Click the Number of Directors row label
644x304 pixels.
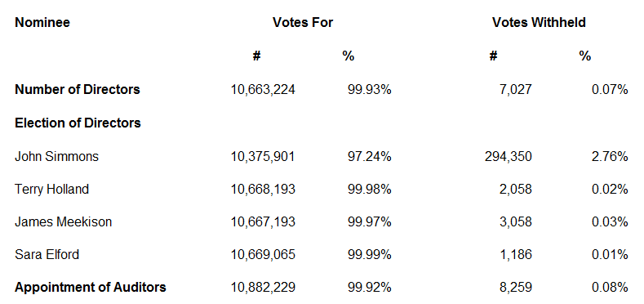point(78,89)
